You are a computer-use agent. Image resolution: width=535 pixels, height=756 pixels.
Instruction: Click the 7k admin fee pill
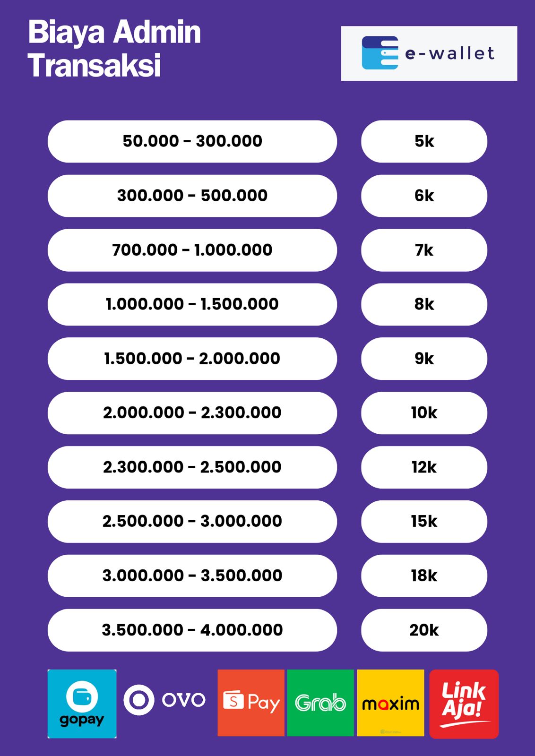coord(424,250)
